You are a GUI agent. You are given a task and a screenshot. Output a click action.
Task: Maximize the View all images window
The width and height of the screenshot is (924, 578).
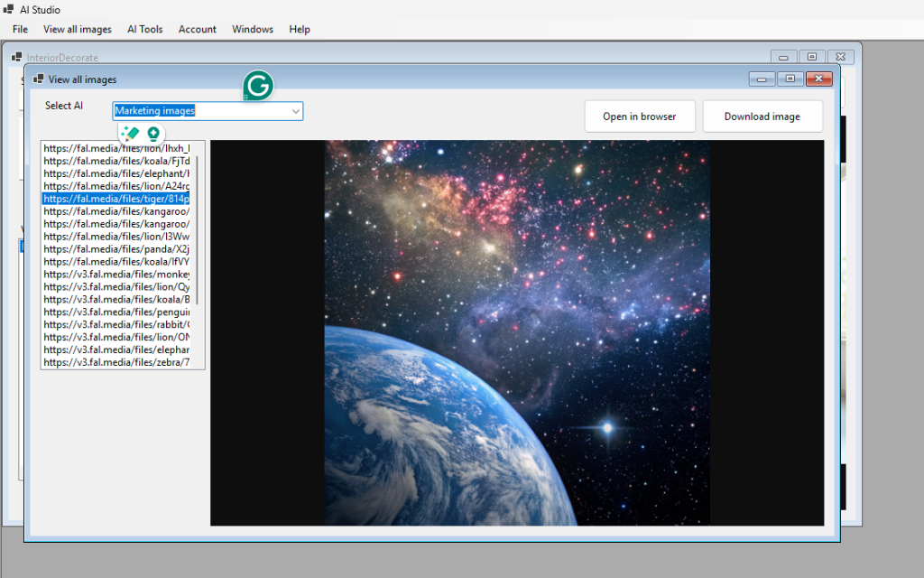click(x=790, y=79)
